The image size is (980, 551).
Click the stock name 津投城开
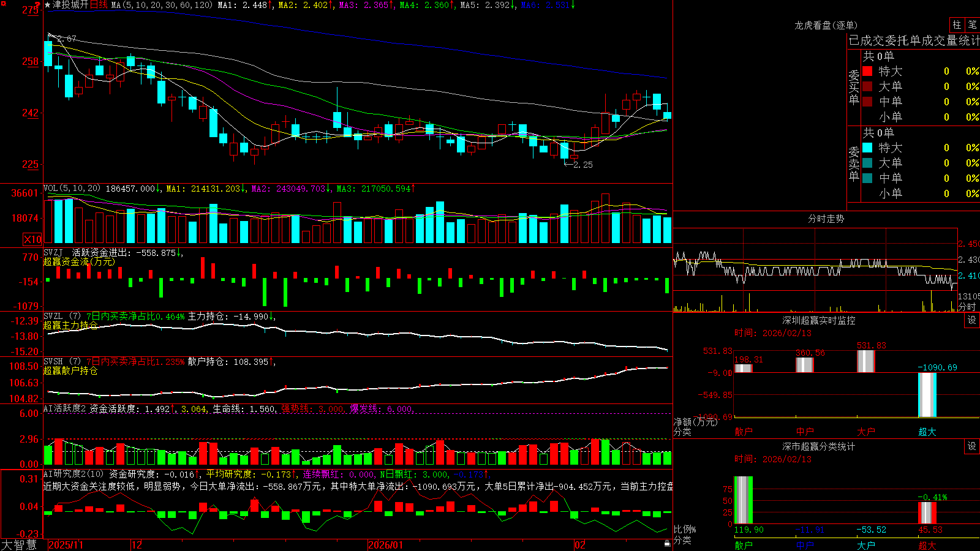[x=70, y=5]
